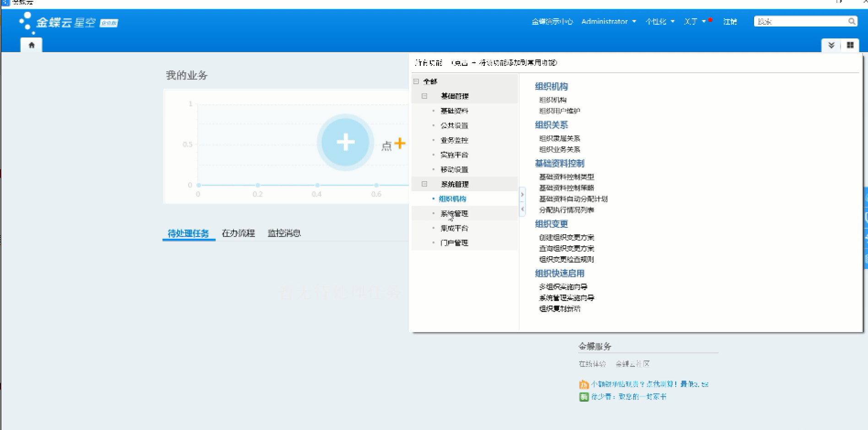
Task: Click the double-chevron collapse icon
Action: coord(831,45)
